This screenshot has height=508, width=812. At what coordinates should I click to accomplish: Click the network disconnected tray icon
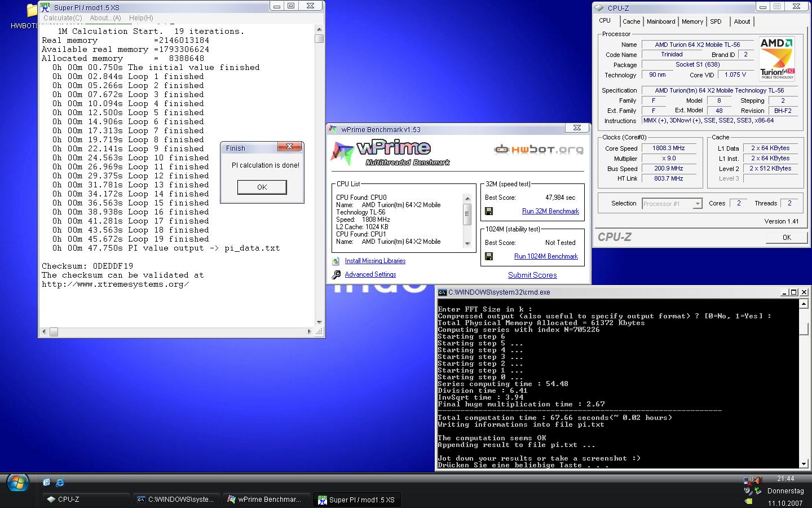tap(748, 481)
